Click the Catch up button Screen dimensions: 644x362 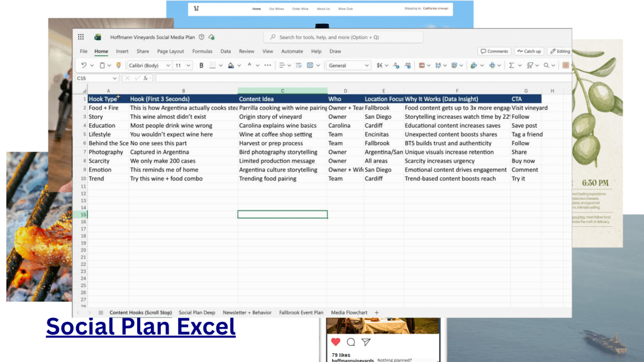point(529,52)
